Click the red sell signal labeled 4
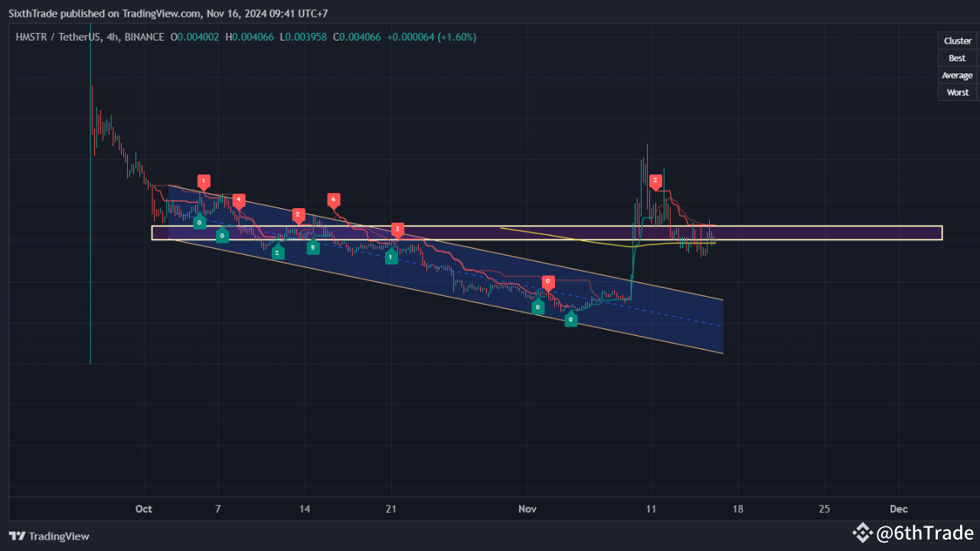980x551 pixels. [x=239, y=201]
